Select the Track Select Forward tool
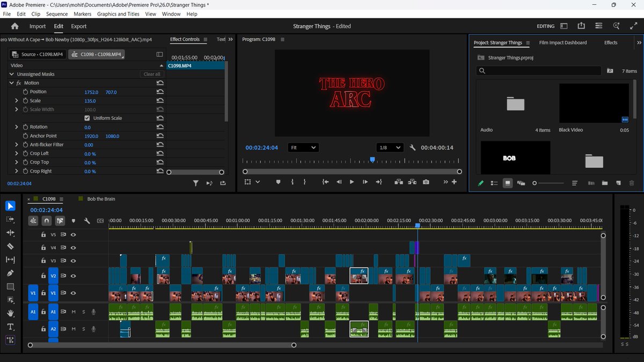 (x=10, y=219)
